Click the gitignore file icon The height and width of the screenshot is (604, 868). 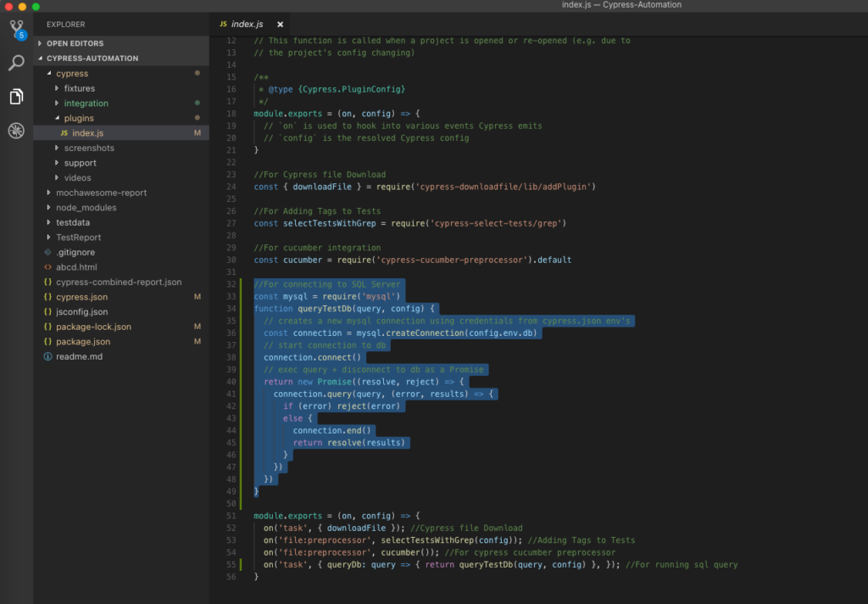pyautogui.click(x=47, y=252)
